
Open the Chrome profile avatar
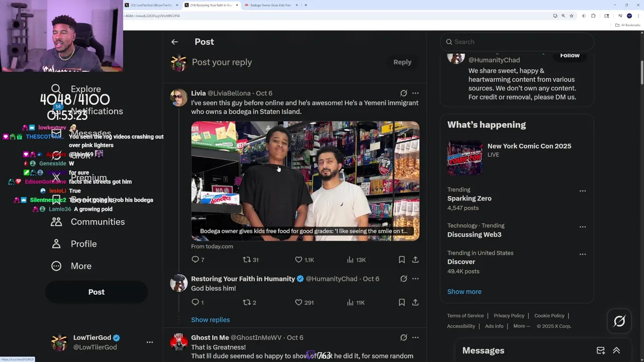click(629, 16)
